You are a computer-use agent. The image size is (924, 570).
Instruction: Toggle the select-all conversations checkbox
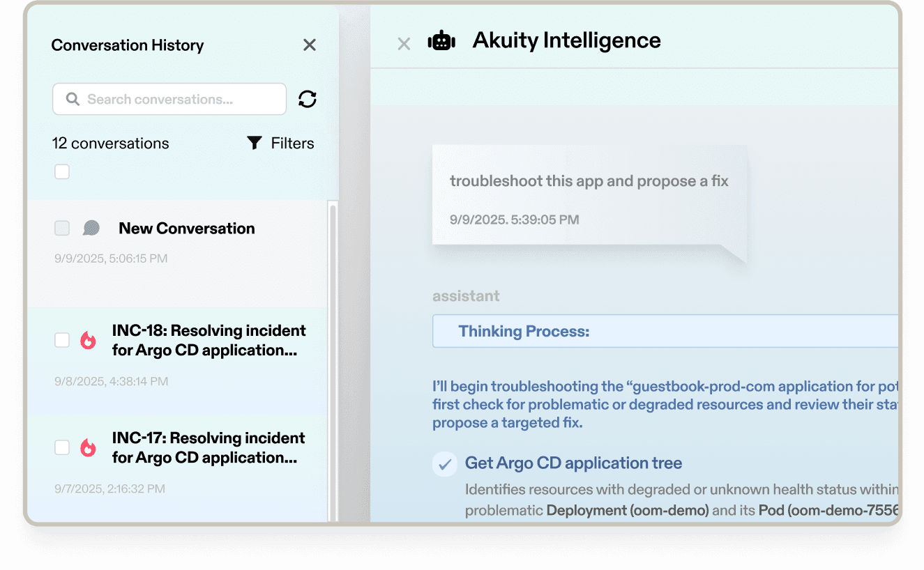(62, 171)
